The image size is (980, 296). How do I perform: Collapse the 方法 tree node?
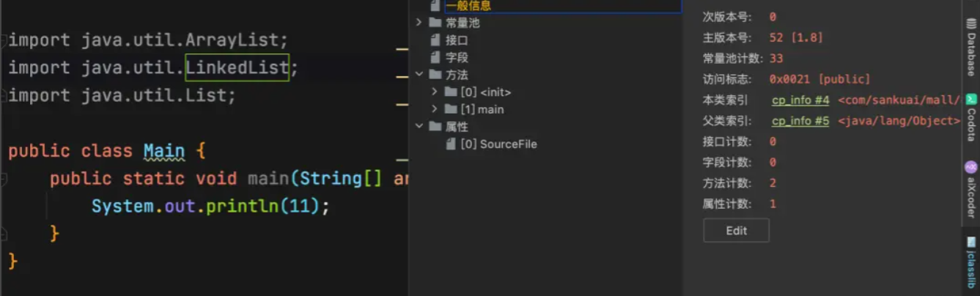[419, 75]
